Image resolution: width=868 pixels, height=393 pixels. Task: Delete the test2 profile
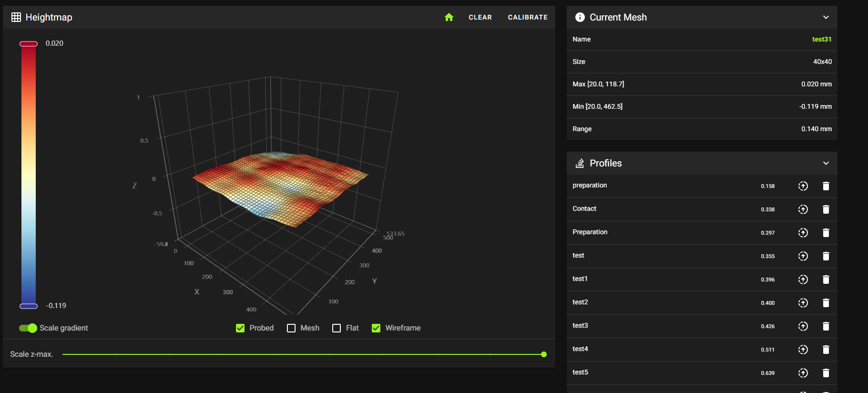(826, 303)
